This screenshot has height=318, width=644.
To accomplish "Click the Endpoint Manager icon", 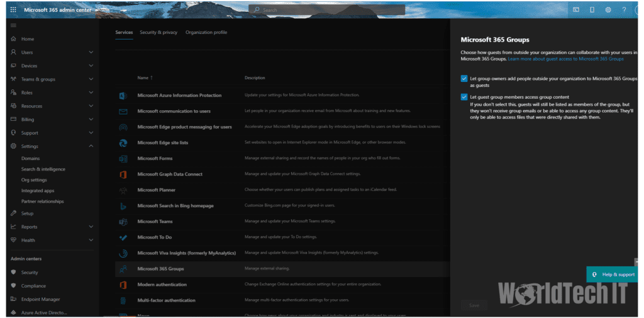I will click(14, 299).
